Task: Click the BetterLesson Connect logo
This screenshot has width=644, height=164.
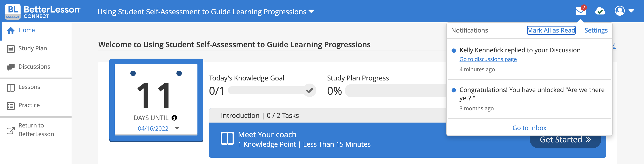Action: click(x=43, y=11)
